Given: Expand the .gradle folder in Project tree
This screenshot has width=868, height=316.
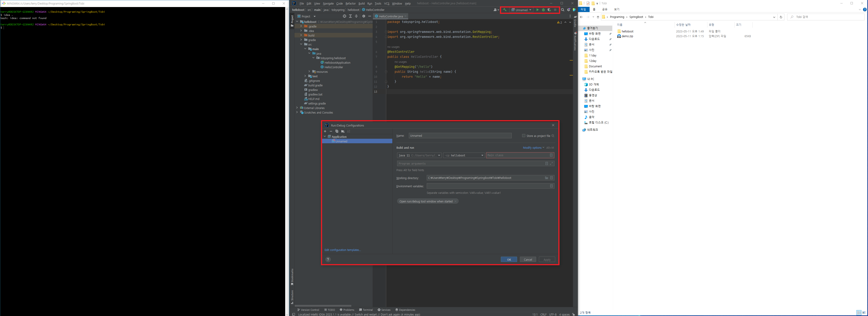Looking at the screenshot, I should (x=301, y=26).
